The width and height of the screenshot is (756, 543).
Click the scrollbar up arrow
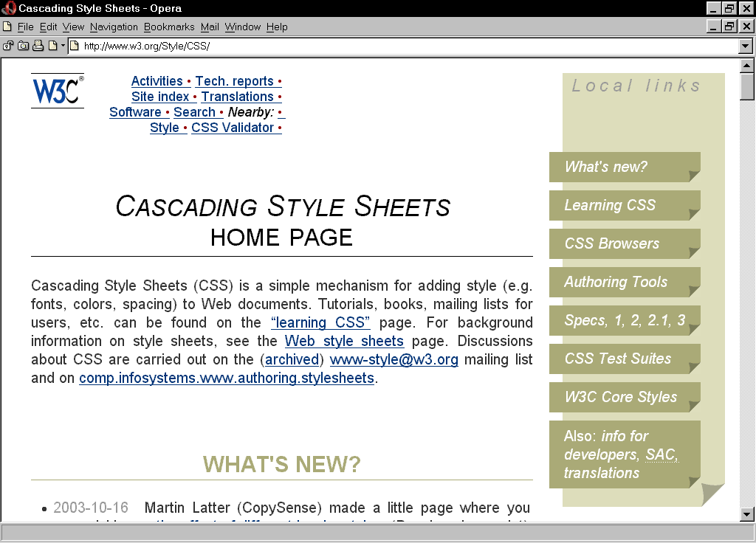[x=746, y=66]
